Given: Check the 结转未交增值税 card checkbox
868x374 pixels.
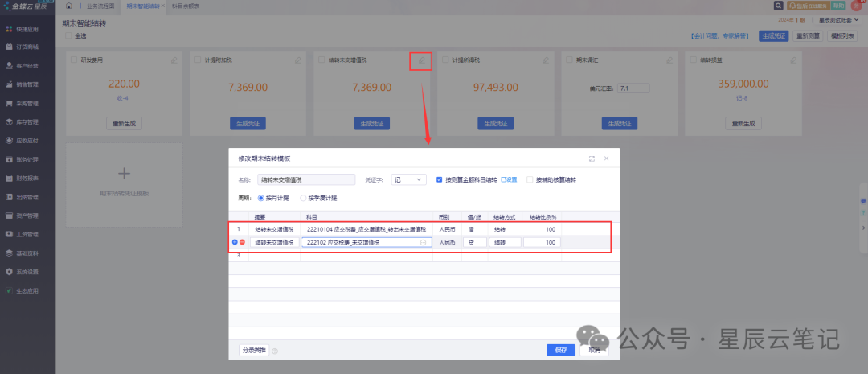Looking at the screenshot, I should click(322, 60).
